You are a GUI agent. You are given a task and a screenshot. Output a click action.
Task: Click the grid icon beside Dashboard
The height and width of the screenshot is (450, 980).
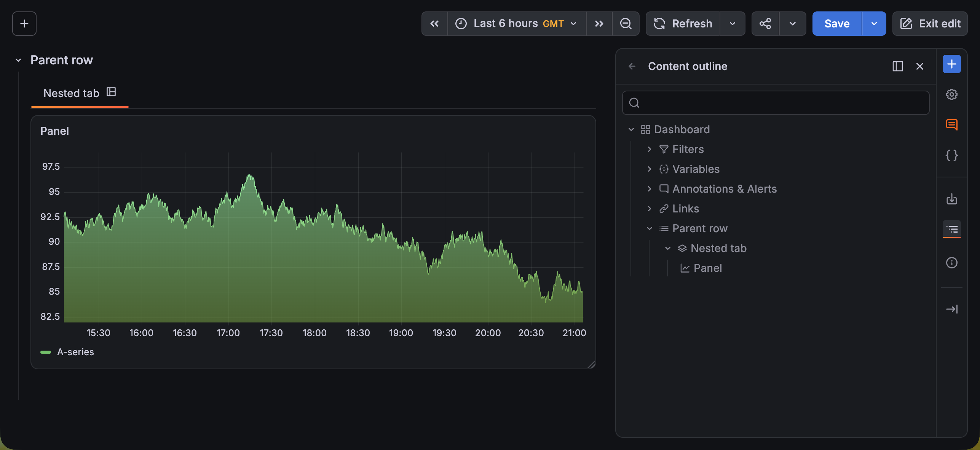(x=645, y=129)
